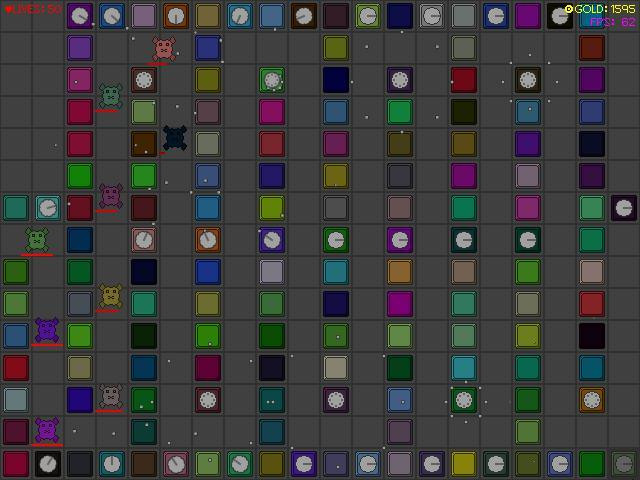
Task: Select the brown gear tower
Action: tap(144, 80)
